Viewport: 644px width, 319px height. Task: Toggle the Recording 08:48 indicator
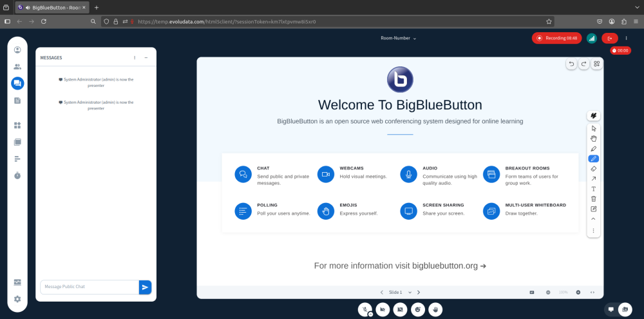pyautogui.click(x=556, y=38)
